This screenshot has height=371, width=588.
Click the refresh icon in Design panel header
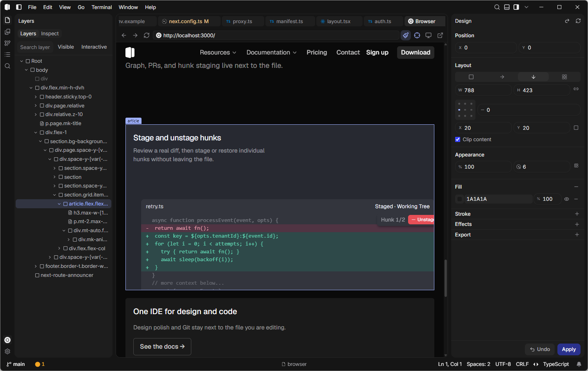coord(578,21)
